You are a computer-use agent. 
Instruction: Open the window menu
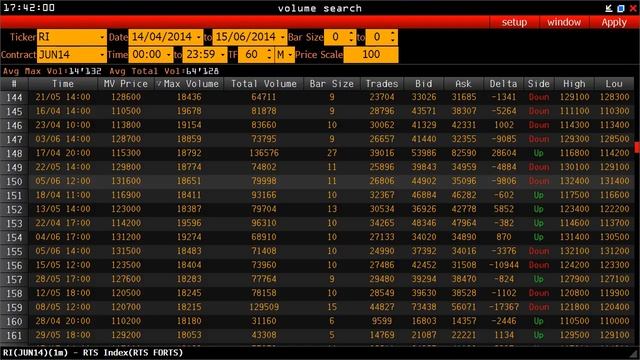coord(564,22)
